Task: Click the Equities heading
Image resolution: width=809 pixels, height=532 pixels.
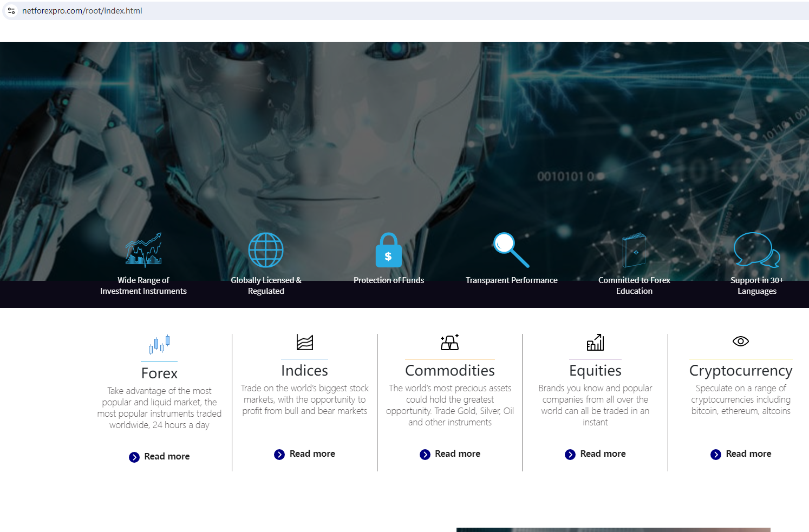Action: 595,371
